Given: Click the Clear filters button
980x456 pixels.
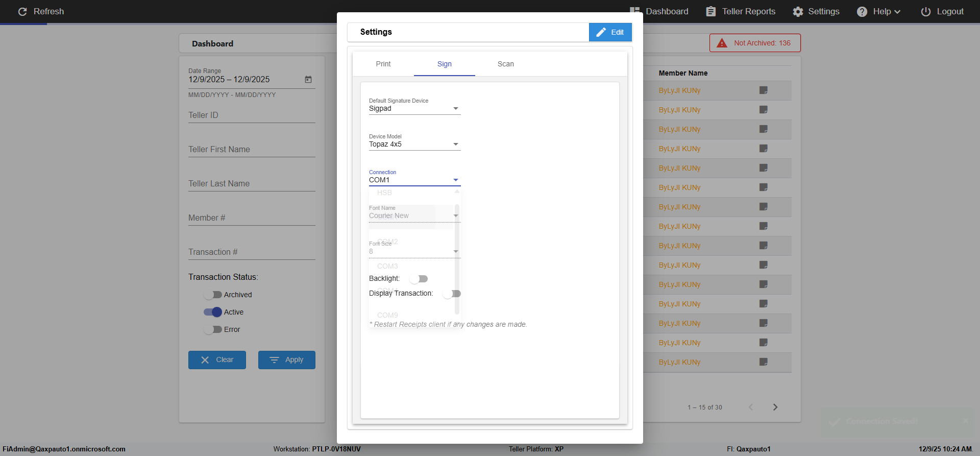Looking at the screenshot, I should tap(217, 360).
